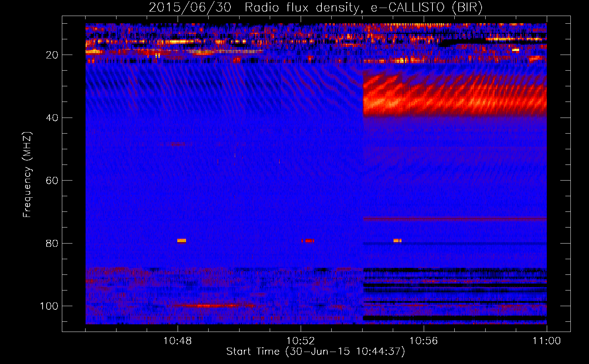Click the orange marker at 80 MHz near 10:48
Image resolution: width=589 pixels, height=364 pixels.
[x=182, y=241]
